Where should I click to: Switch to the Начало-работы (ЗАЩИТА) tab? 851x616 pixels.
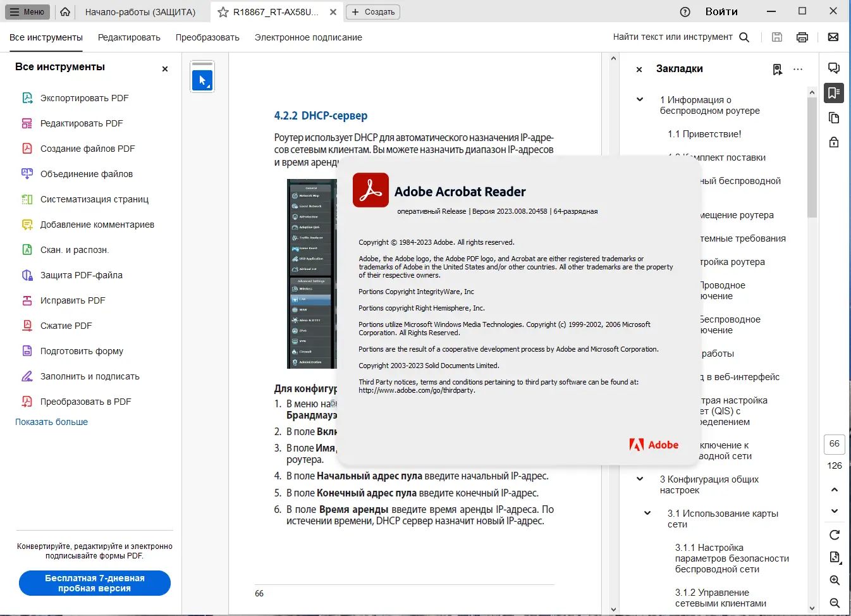coord(140,12)
